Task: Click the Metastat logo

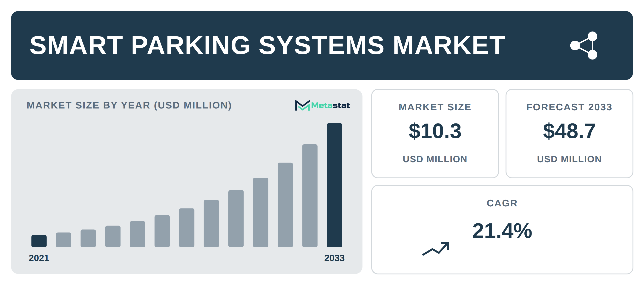Action: 322,105
